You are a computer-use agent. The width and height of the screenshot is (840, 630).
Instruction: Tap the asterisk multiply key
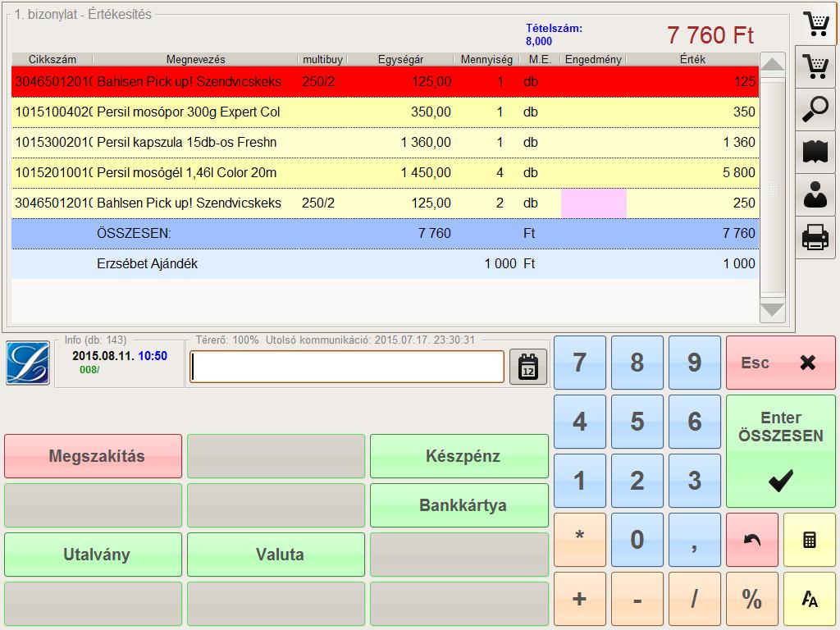coord(580,540)
